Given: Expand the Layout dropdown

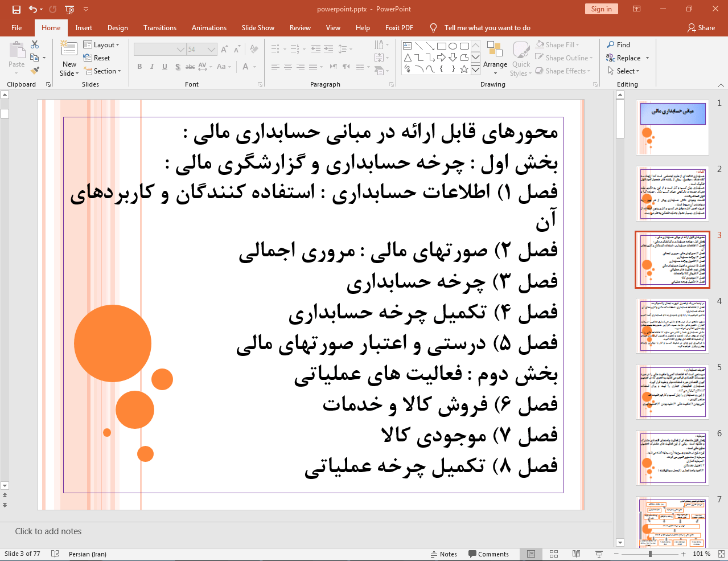Looking at the screenshot, I should tap(101, 45).
